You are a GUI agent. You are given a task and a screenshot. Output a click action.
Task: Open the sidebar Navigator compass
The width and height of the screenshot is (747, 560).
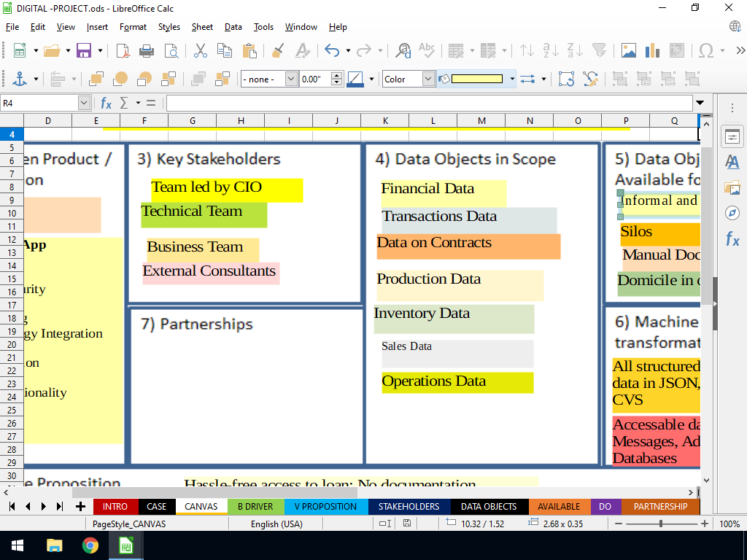pos(732,213)
